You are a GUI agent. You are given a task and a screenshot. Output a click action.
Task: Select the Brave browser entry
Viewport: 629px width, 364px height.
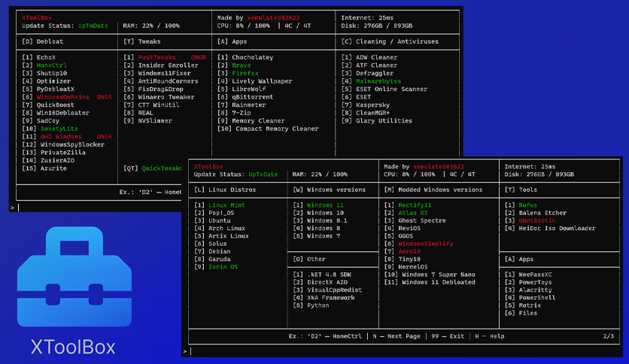[x=234, y=65]
